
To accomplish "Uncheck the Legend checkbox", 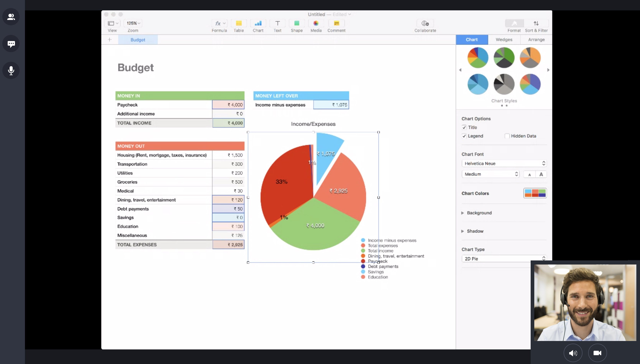I will (x=464, y=136).
